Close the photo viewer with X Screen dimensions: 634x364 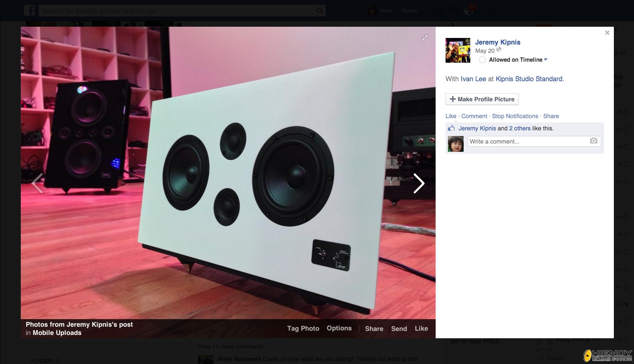click(607, 33)
